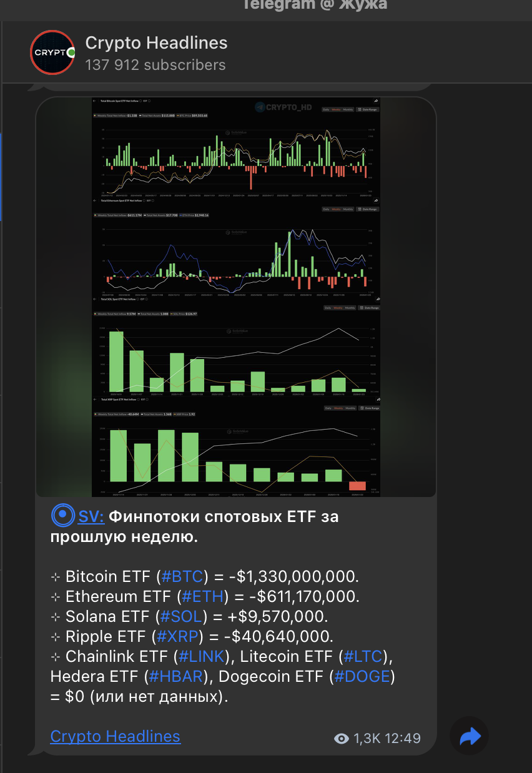Click the 'Chainlink ETF' text
The width and height of the screenshot is (532, 773).
click(x=117, y=656)
